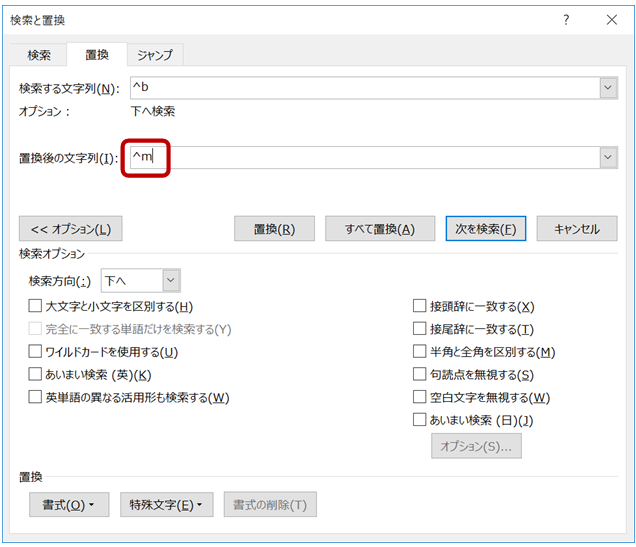
Task: Close the 検索と置換 dialog
Action: [x=610, y=20]
